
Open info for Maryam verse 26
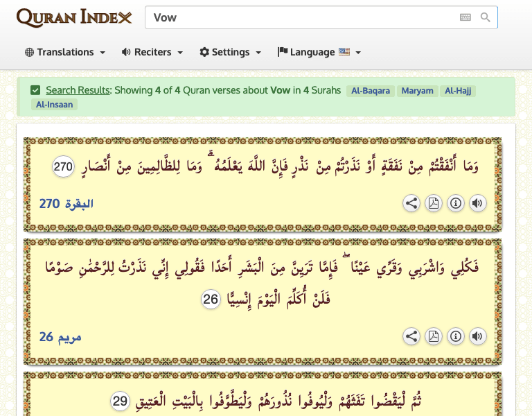click(455, 336)
